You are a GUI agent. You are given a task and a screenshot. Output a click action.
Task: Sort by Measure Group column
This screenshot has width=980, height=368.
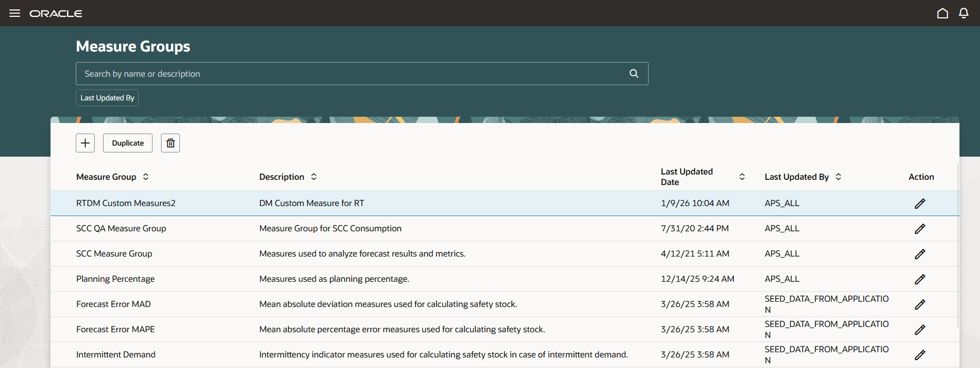[x=146, y=177]
